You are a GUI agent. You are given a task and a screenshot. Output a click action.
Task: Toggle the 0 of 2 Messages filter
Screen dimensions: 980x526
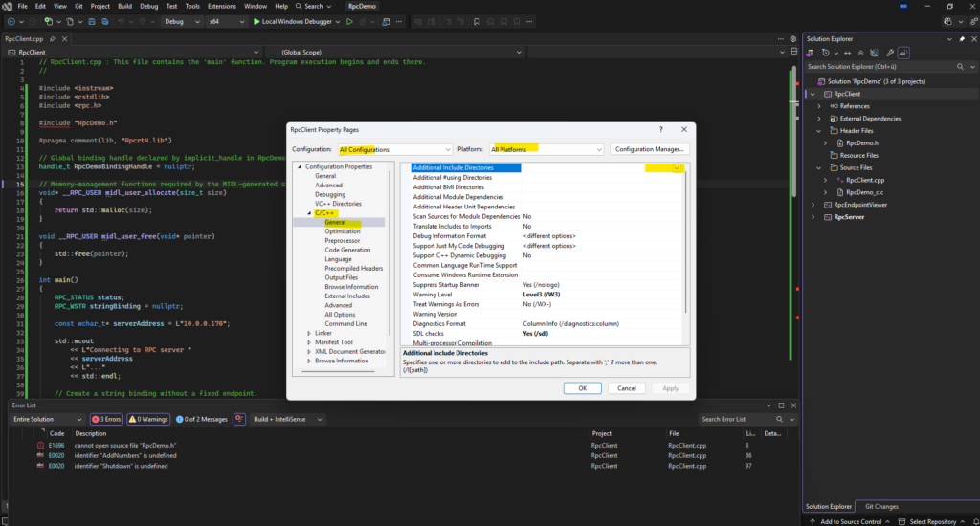point(202,419)
